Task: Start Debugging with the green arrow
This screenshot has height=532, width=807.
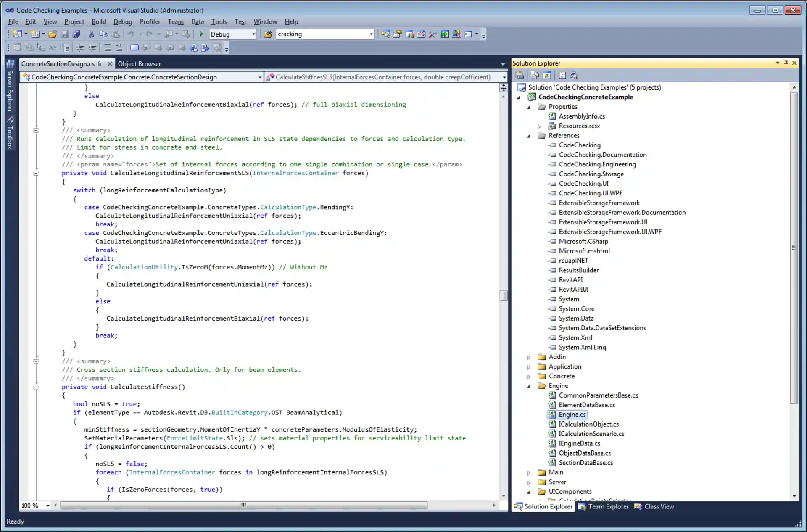Action: point(201,34)
